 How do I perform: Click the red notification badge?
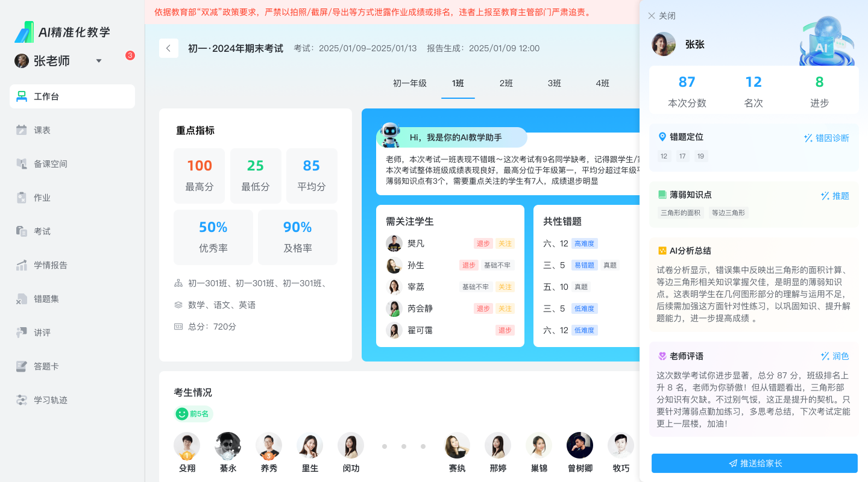pyautogui.click(x=130, y=55)
